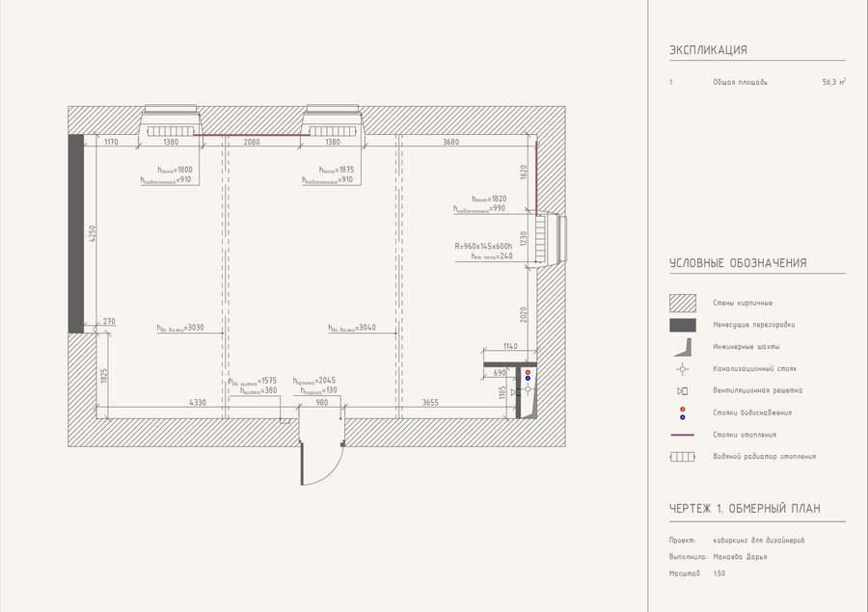Screen dimensions: 868x612
Task: Click the radiator at the right wall window
Action: click(541, 238)
